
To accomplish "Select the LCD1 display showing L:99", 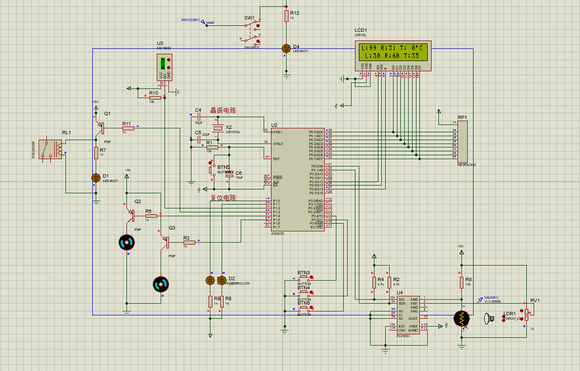I will [393, 55].
